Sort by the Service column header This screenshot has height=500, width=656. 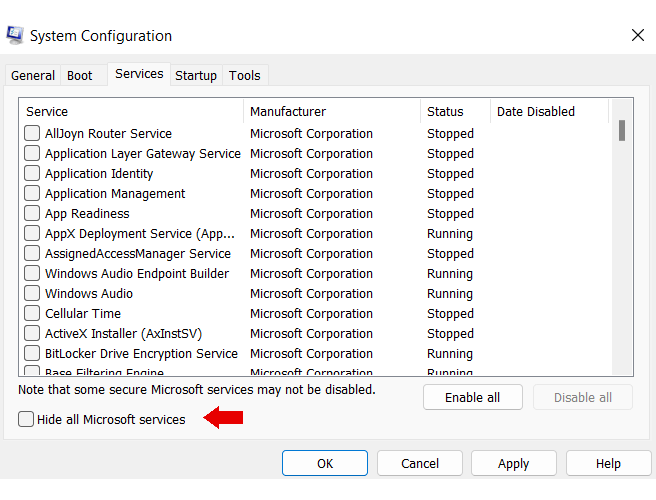(x=130, y=112)
